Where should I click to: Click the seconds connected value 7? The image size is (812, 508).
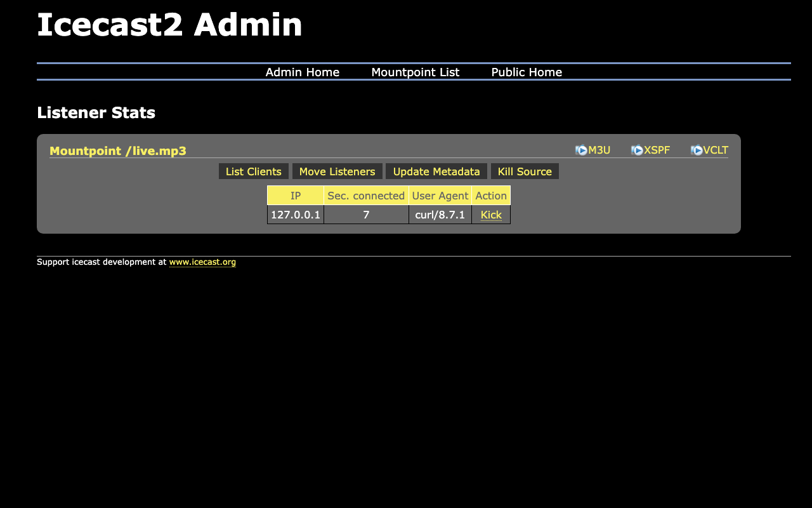pyautogui.click(x=366, y=215)
